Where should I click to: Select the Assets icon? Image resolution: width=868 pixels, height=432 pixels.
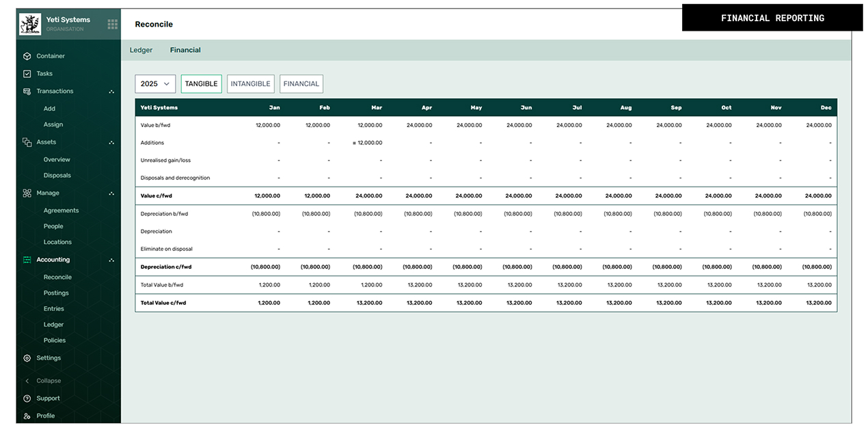click(26, 141)
